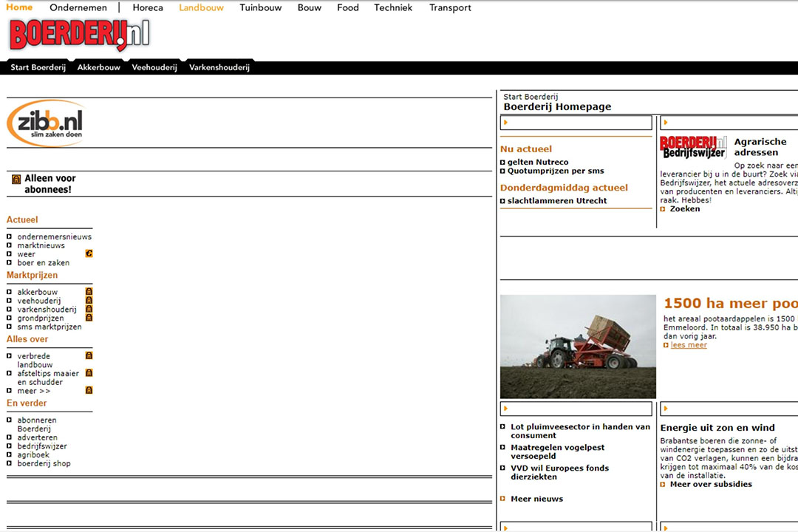798x532 pixels.
Task: Open the weer link
Action: (x=27, y=254)
